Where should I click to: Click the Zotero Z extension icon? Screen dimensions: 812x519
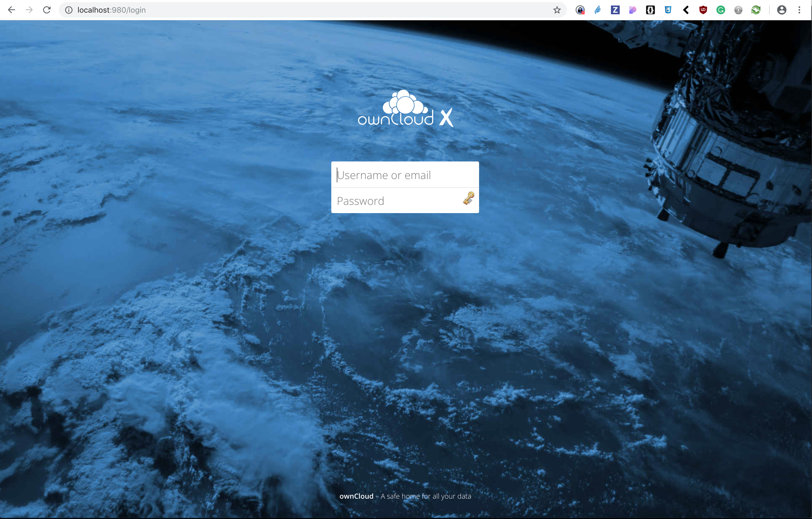click(615, 10)
